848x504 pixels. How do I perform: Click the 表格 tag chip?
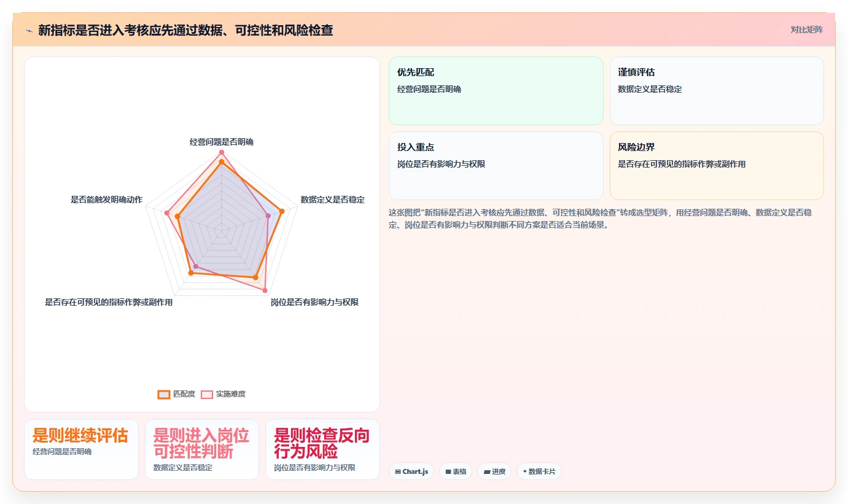(x=456, y=471)
